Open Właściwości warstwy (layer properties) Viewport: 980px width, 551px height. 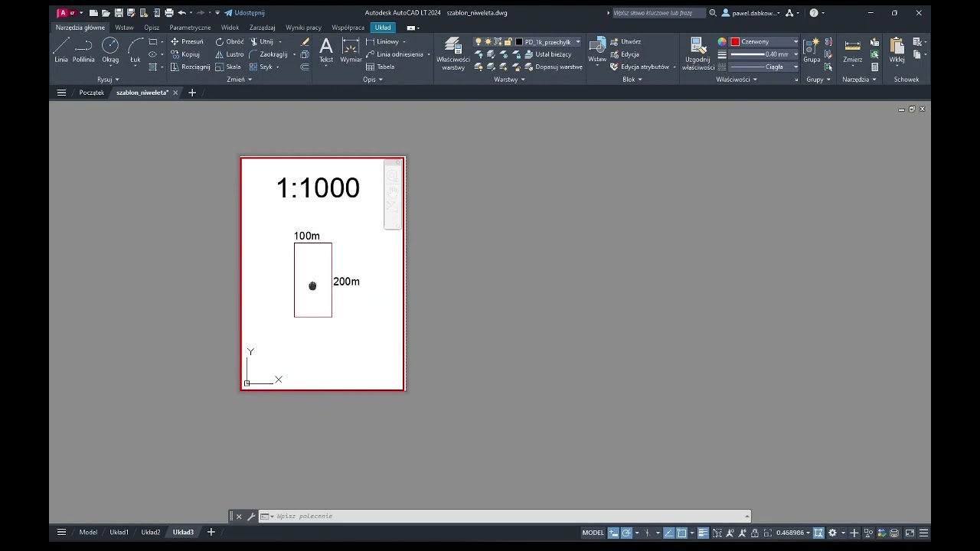(453, 54)
